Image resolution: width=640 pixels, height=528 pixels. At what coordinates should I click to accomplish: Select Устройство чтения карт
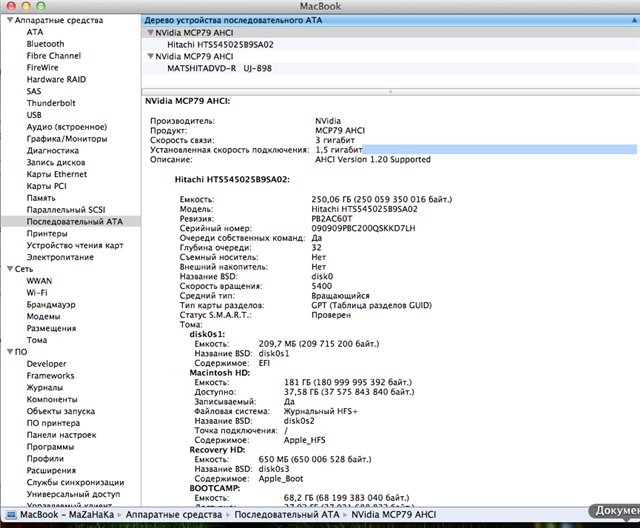tap(75, 245)
